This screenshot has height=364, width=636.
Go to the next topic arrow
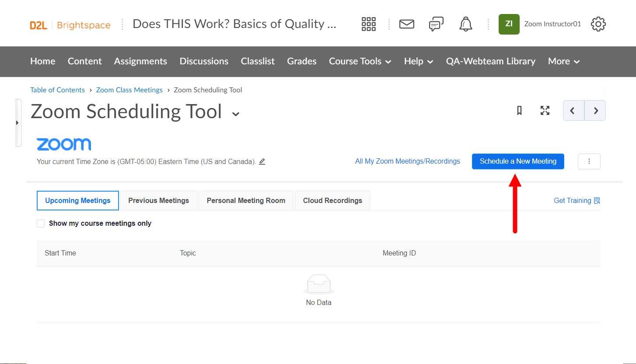point(595,111)
